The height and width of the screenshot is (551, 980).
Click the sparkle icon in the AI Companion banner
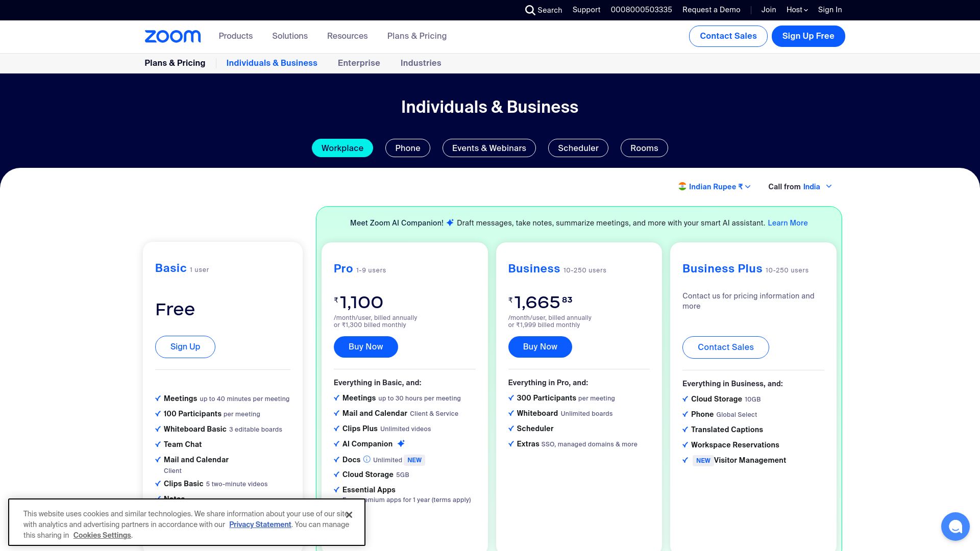(450, 222)
